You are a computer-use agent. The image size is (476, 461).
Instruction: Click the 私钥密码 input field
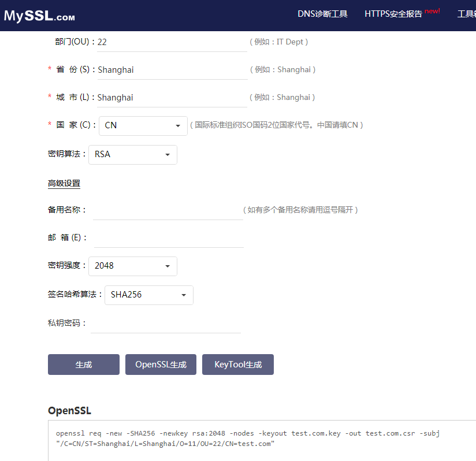point(166,324)
